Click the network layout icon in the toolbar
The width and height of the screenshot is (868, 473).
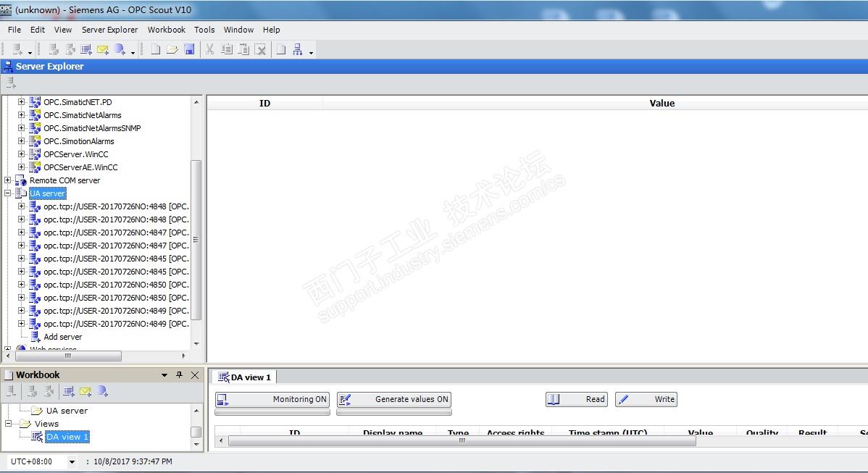[298, 50]
